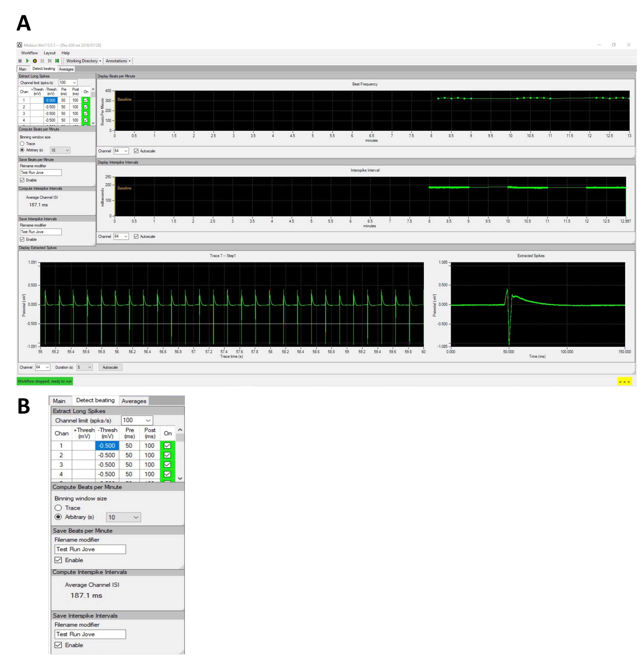Open the Working Directory dropdown
Image resolution: width=643 pixels, height=672 pixels.
84,61
